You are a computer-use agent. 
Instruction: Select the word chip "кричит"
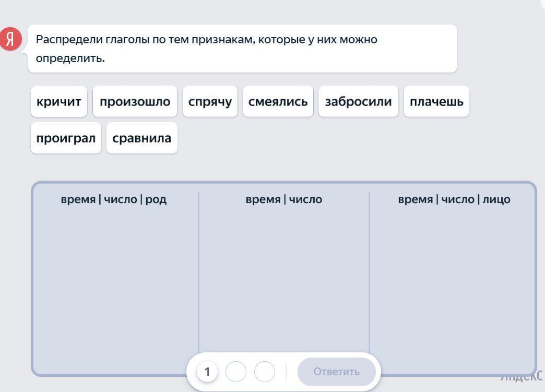pyautogui.click(x=59, y=101)
